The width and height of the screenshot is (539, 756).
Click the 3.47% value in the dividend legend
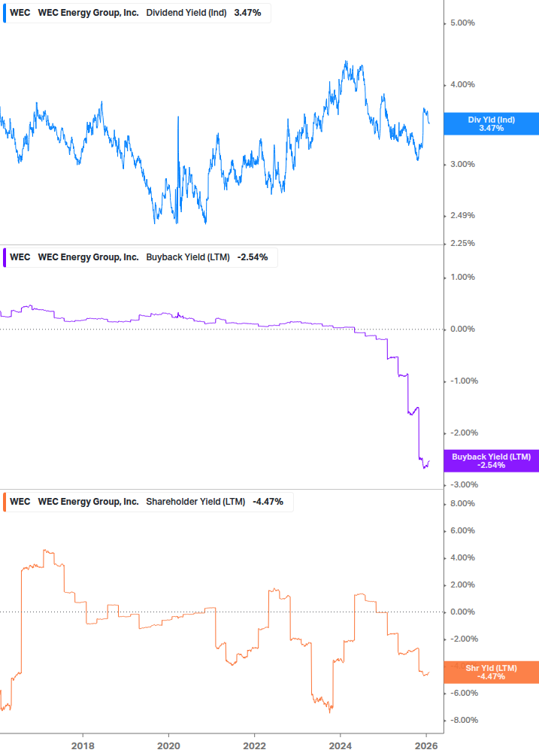(247, 13)
